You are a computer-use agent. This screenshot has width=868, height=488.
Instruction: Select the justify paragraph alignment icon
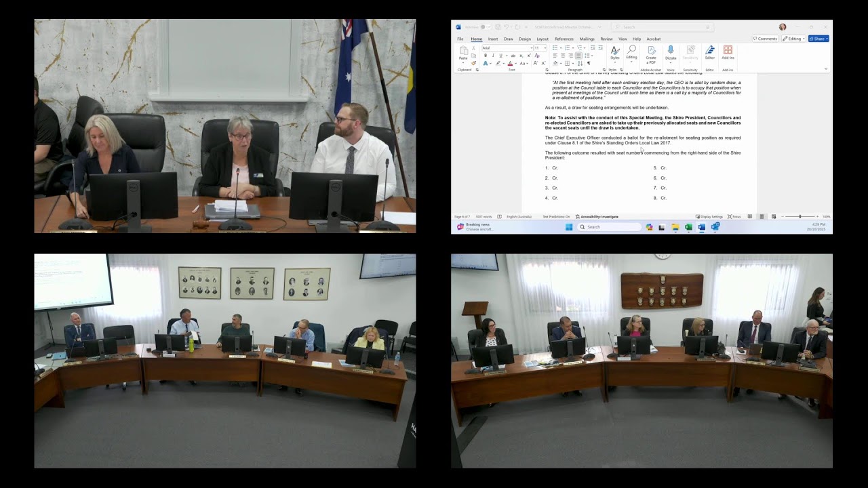578,56
